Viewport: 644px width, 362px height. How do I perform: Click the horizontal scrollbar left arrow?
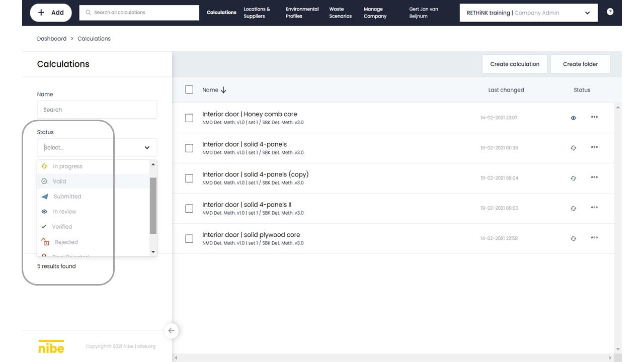pos(176,358)
